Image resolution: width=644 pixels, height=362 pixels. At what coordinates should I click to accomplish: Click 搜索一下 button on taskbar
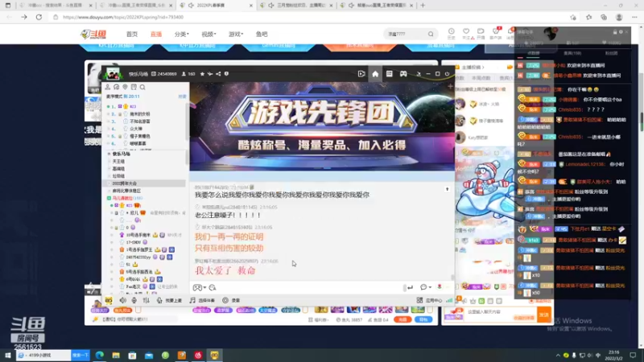point(80,355)
